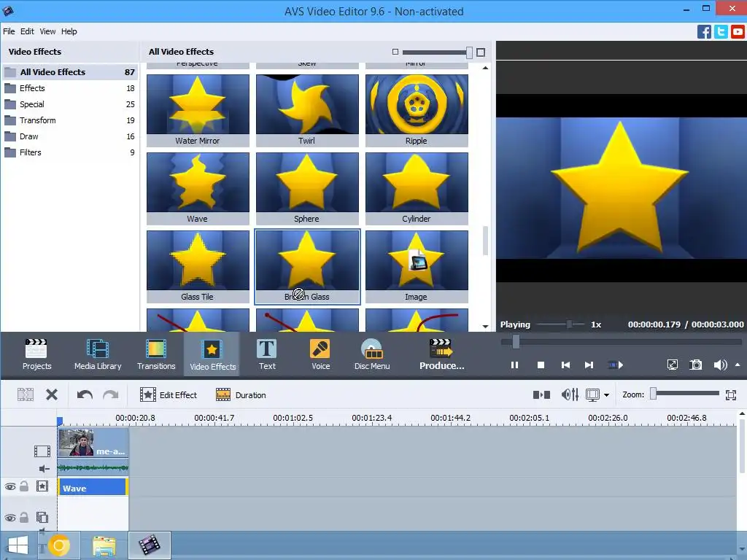Open the Transitions panel
The width and height of the screenshot is (747, 560).
[x=156, y=354]
